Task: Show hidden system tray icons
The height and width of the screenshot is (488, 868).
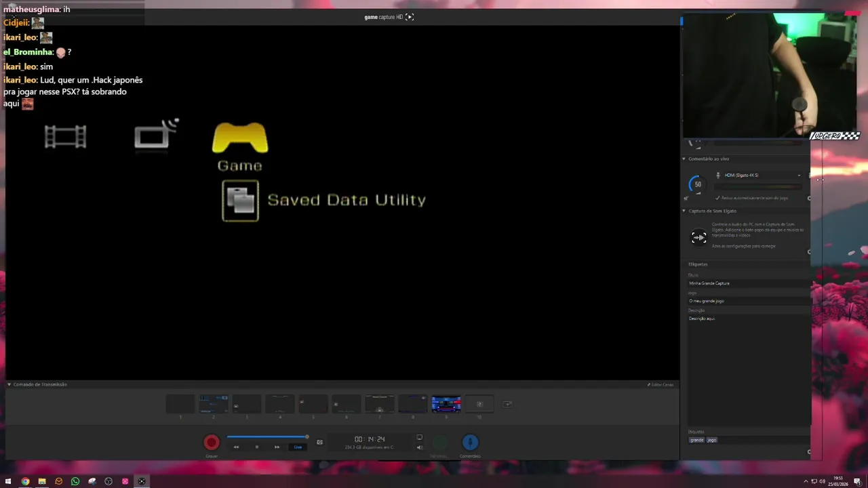Action: point(806,481)
